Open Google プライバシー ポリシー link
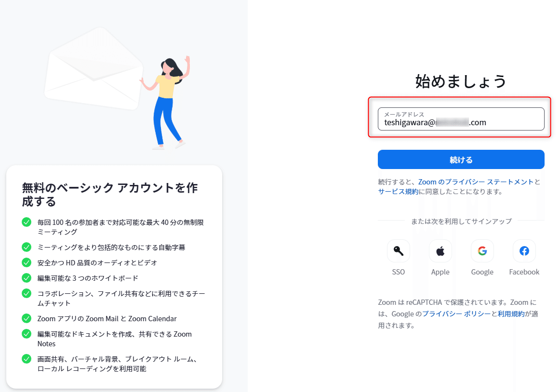This screenshot has width=560, height=392. point(456,314)
